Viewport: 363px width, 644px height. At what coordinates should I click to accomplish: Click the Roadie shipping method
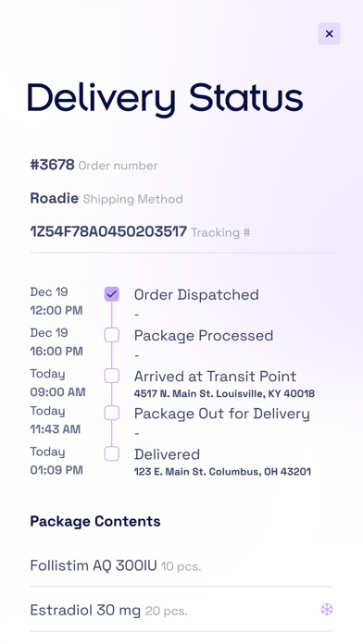[x=55, y=198]
